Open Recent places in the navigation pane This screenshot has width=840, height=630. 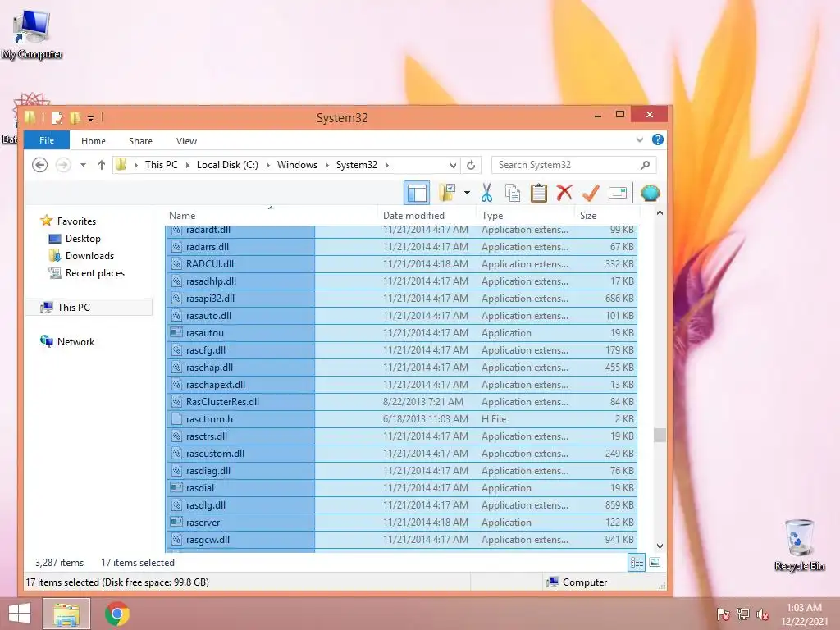point(95,272)
